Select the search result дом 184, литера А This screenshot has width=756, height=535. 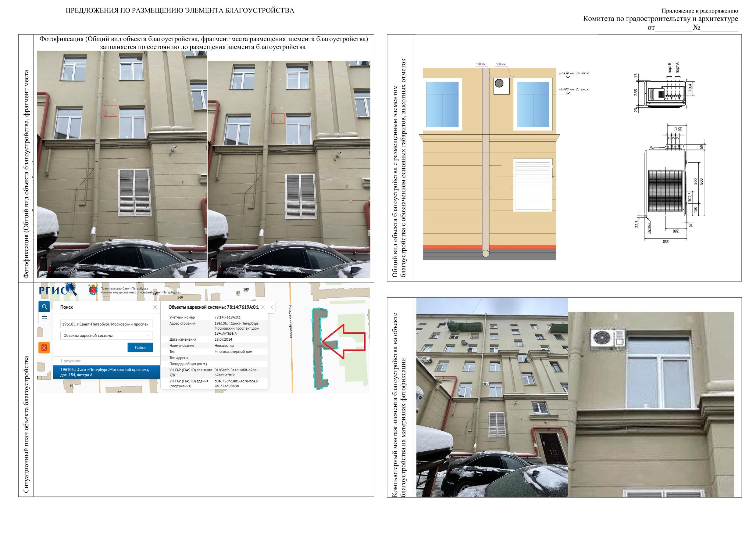coord(106,372)
